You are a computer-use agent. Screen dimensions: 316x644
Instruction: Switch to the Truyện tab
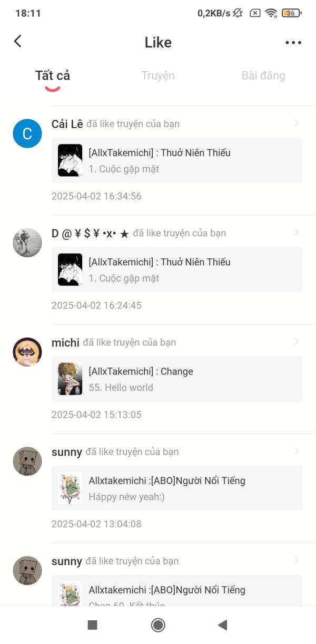(158, 75)
